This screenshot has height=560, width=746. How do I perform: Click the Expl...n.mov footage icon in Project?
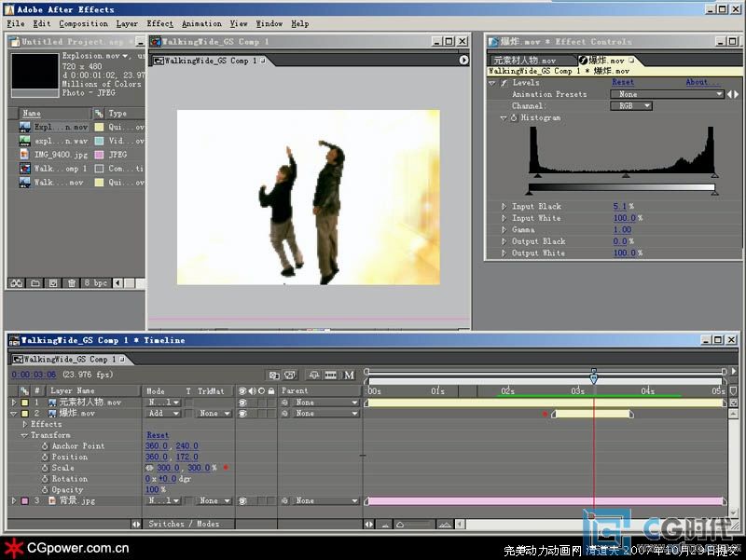(25, 127)
